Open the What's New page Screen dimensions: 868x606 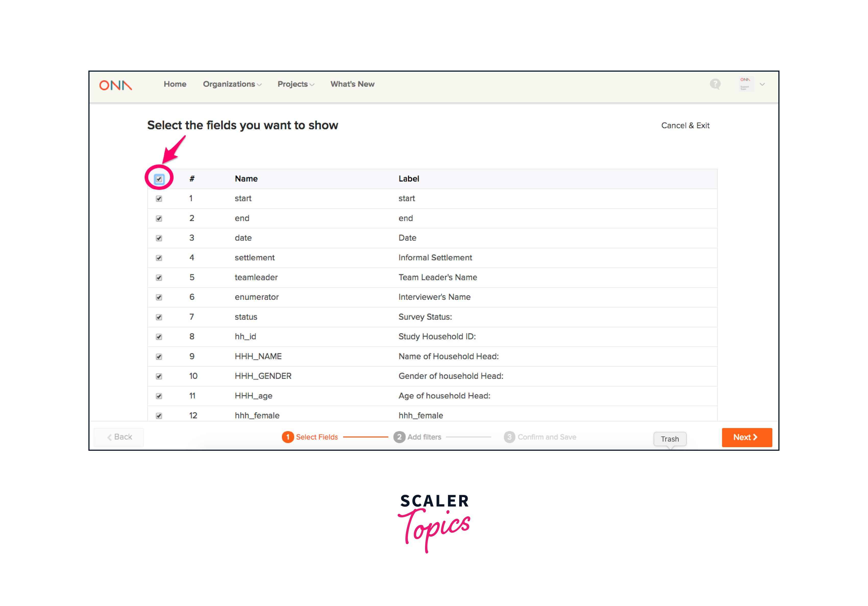352,84
